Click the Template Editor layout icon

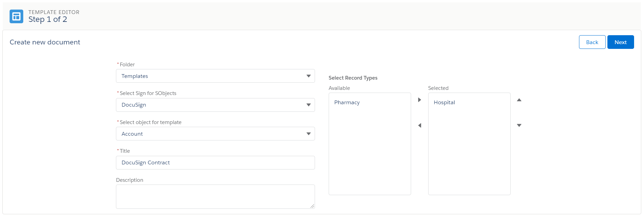point(16,16)
